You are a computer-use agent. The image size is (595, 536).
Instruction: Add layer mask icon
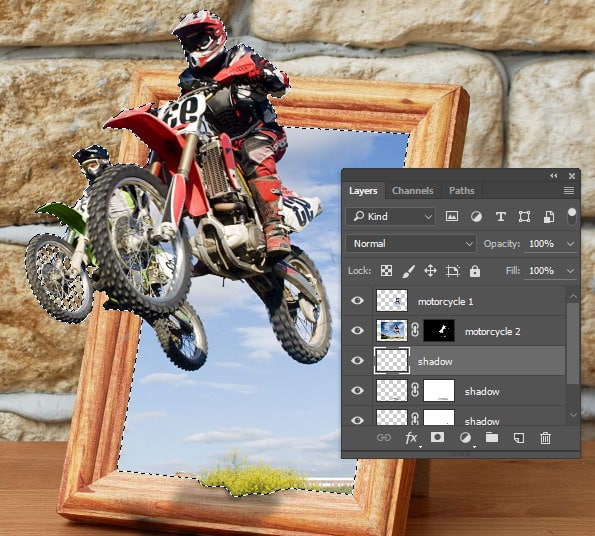click(437, 437)
